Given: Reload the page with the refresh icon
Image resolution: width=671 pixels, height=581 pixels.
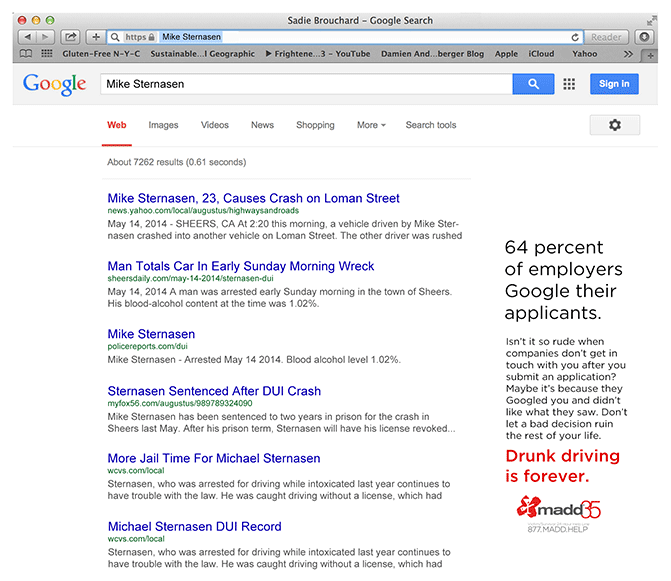Looking at the screenshot, I should (x=575, y=38).
